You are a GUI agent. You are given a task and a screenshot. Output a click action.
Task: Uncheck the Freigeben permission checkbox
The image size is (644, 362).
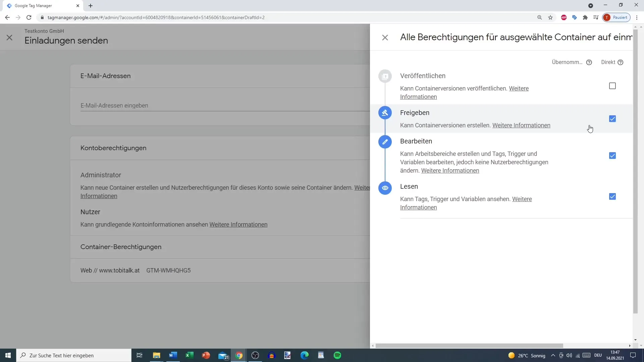coord(612,119)
